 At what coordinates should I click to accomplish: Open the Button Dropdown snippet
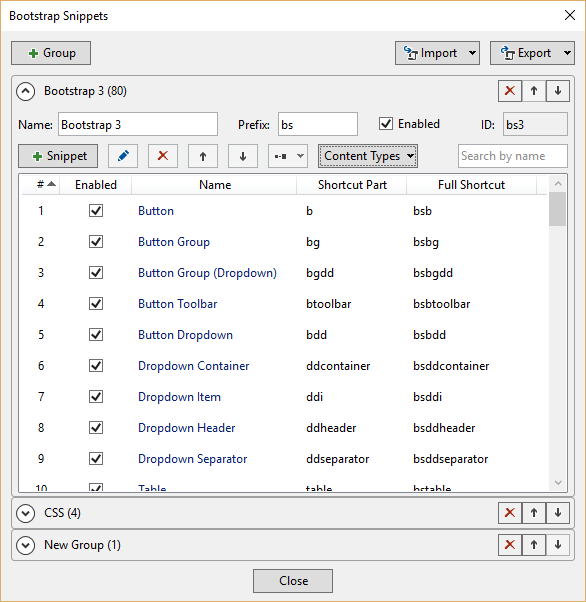click(x=185, y=335)
